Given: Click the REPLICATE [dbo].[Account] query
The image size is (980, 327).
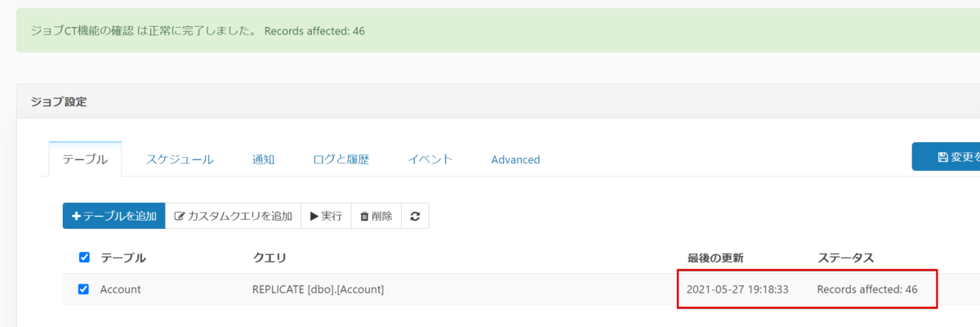Looking at the screenshot, I should [318, 289].
